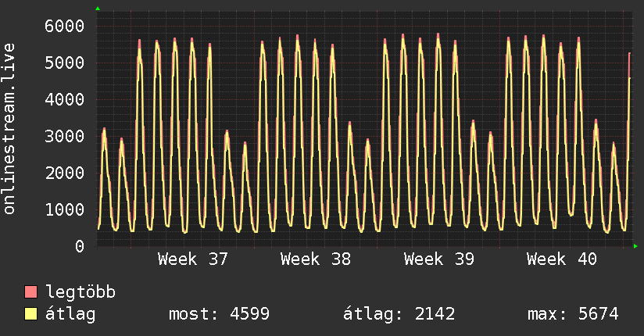
Task: Click the 5000 y-axis label
Action: 65,63
